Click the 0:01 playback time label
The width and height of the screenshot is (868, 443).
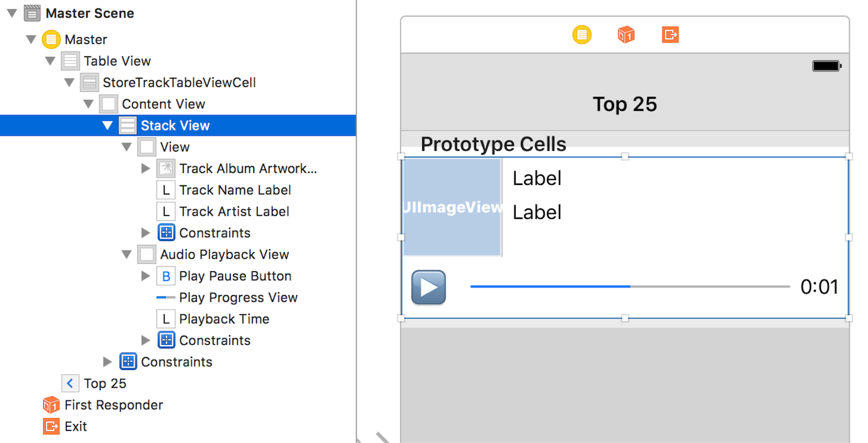820,286
